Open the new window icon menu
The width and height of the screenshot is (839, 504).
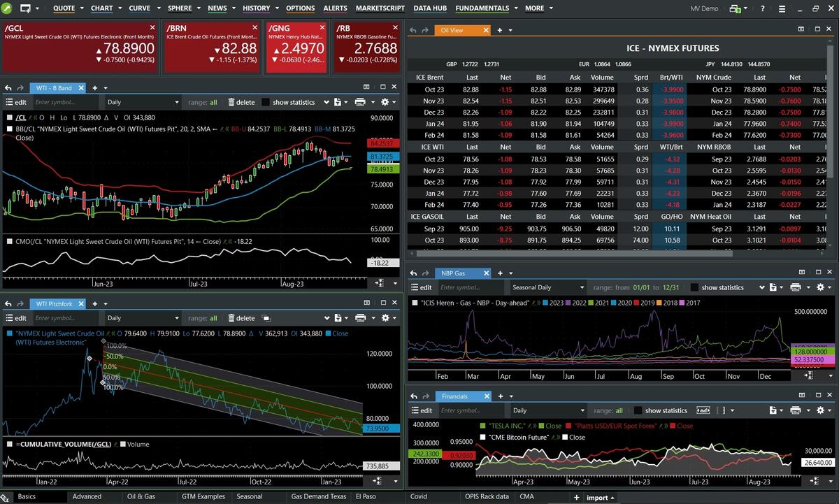[x=26, y=8]
